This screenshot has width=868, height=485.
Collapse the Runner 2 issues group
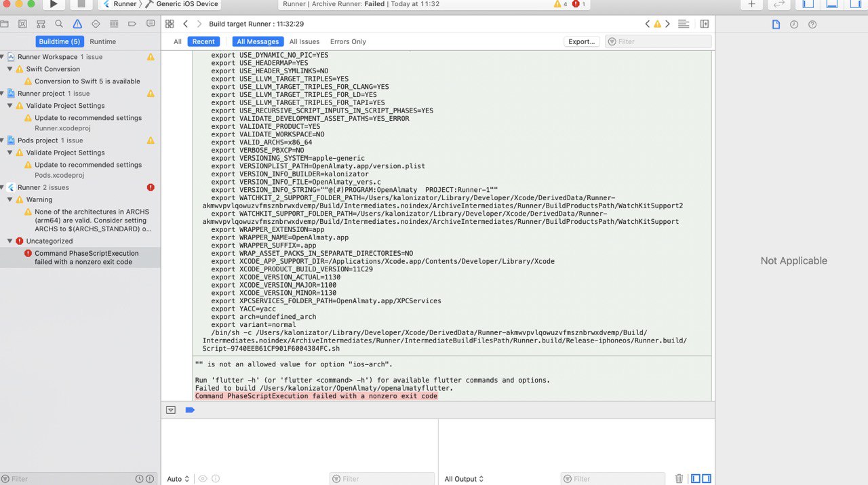pyautogui.click(x=3, y=187)
